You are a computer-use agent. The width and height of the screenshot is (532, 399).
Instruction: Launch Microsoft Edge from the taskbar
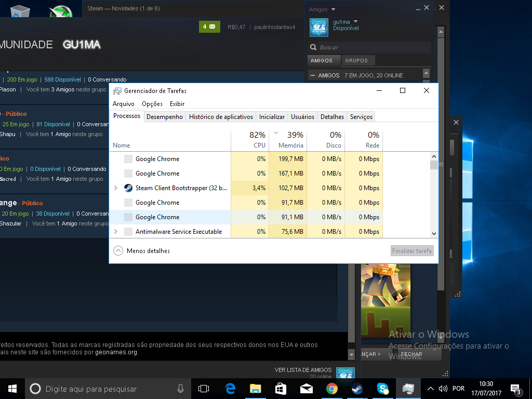click(230, 389)
